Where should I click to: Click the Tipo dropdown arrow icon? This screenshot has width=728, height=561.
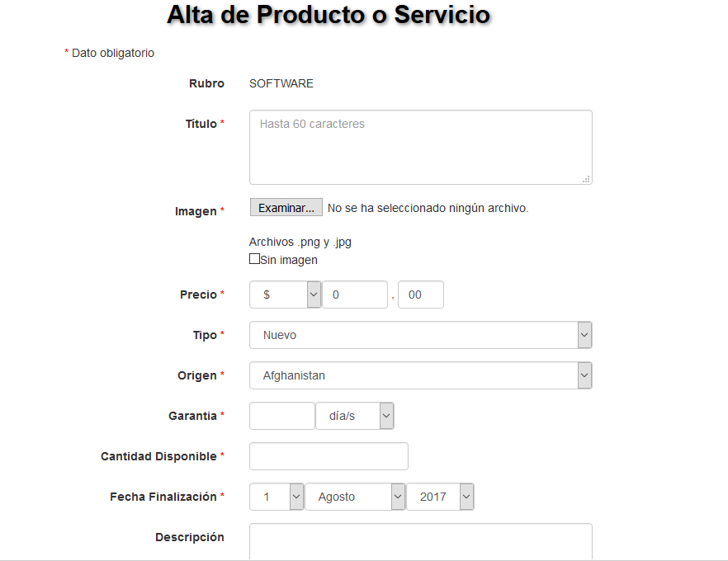pyautogui.click(x=584, y=335)
